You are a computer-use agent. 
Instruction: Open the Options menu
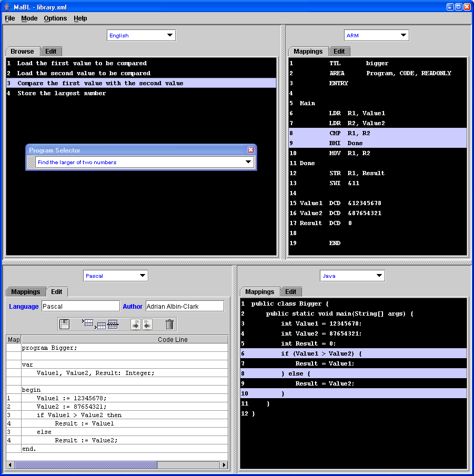(x=55, y=18)
